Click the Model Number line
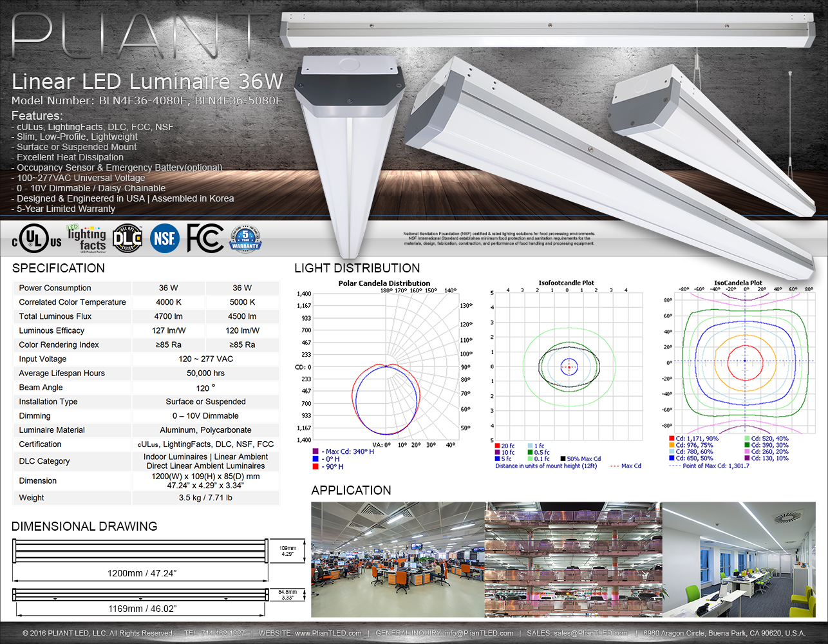The height and width of the screenshot is (644, 828). click(147, 100)
